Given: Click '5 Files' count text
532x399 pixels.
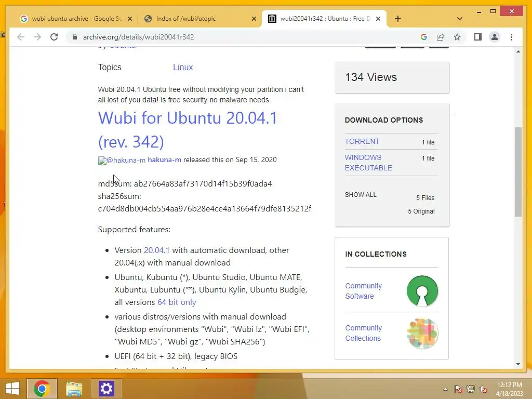Looking at the screenshot, I should (425, 198).
